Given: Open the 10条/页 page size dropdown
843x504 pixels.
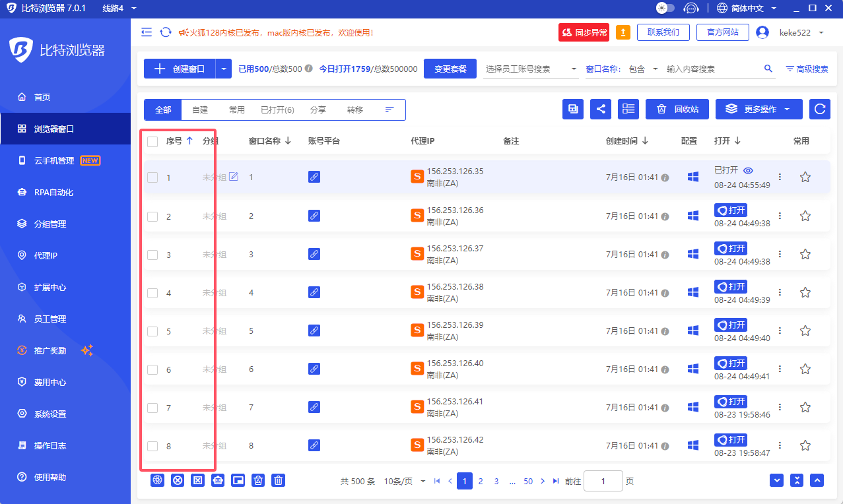Looking at the screenshot, I should tap(405, 482).
